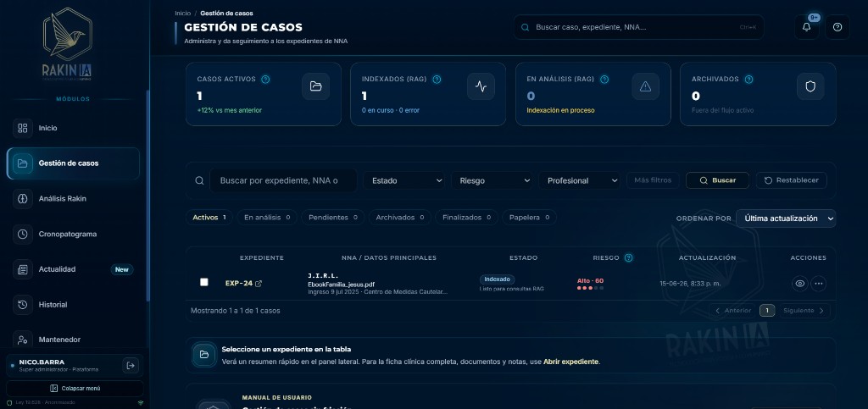Click the magnifier icon in the filter bar
Screen dimensions: 868x409
pyautogui.click(x=199, y=180)
